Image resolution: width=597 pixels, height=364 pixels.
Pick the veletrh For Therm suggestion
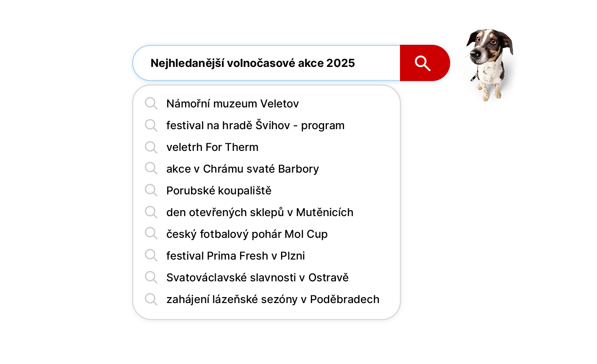click(x=212, y=147)
